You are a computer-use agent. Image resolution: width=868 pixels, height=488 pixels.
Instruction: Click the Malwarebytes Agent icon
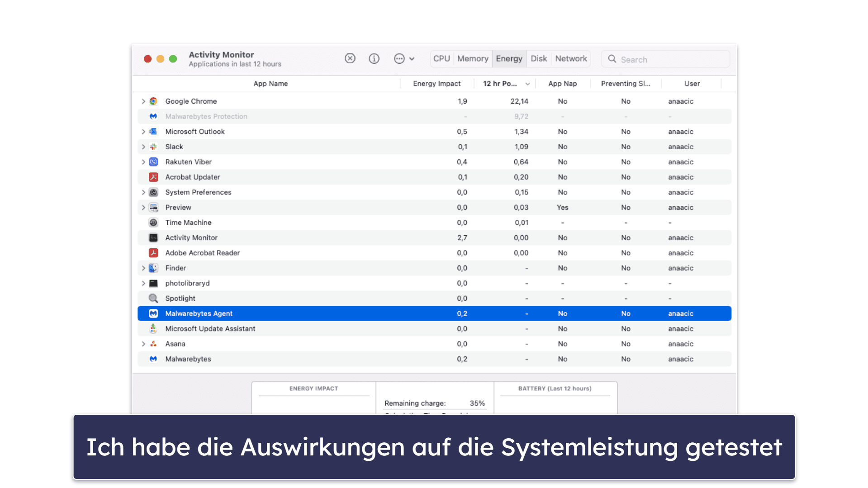point(153,313)
